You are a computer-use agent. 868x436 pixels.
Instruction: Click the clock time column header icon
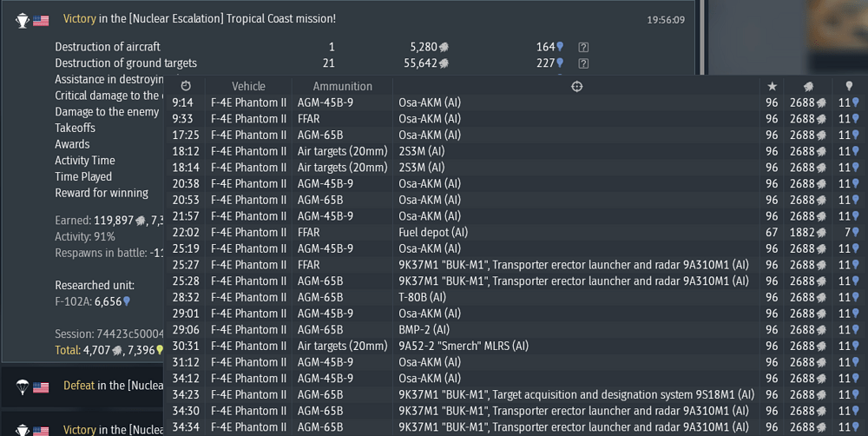pyautogui.click(x=186, y=86)
